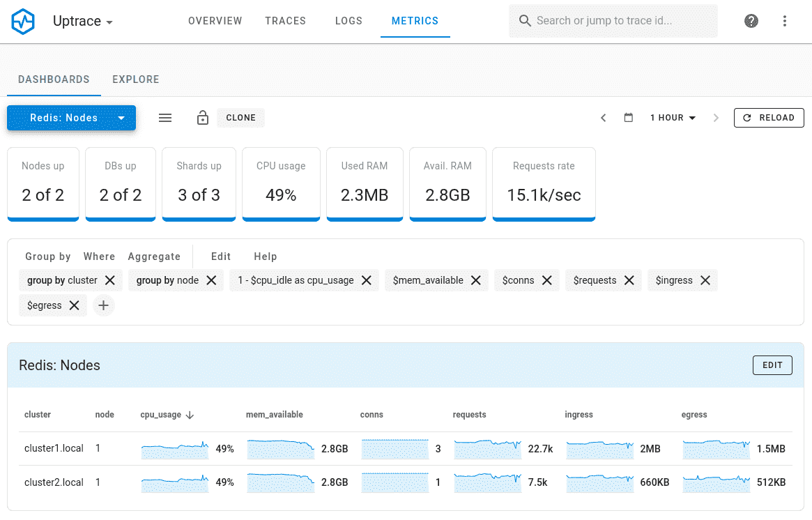Add a new query with the plus icon

(104, 305)
